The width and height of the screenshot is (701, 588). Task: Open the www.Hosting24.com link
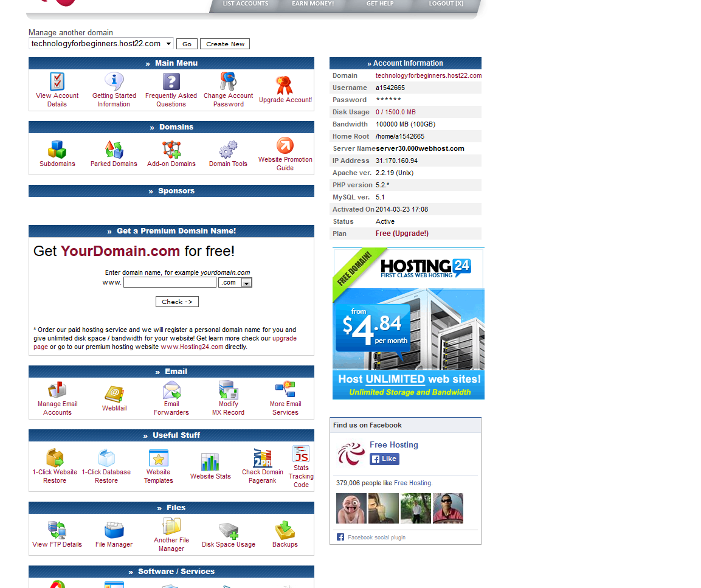(x=192, y=347)
